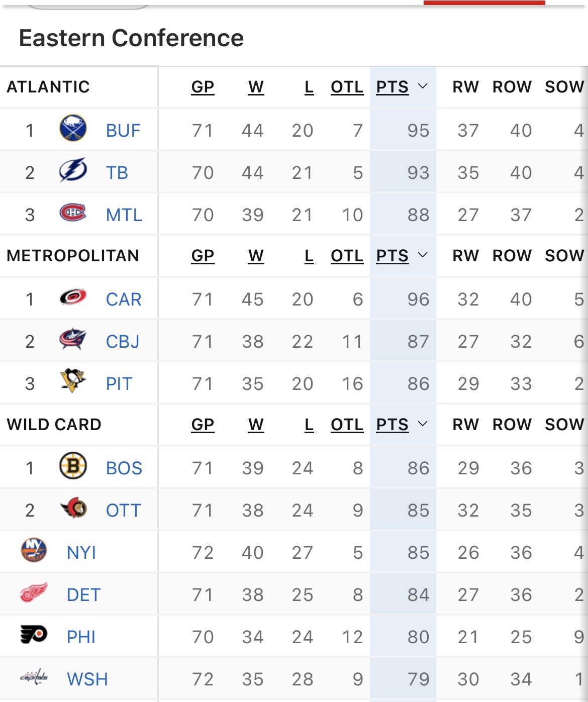The height and width of the screenshot is (702, 588).
Task: Click the Ottawa Senators logo
Action: point(73,509)
